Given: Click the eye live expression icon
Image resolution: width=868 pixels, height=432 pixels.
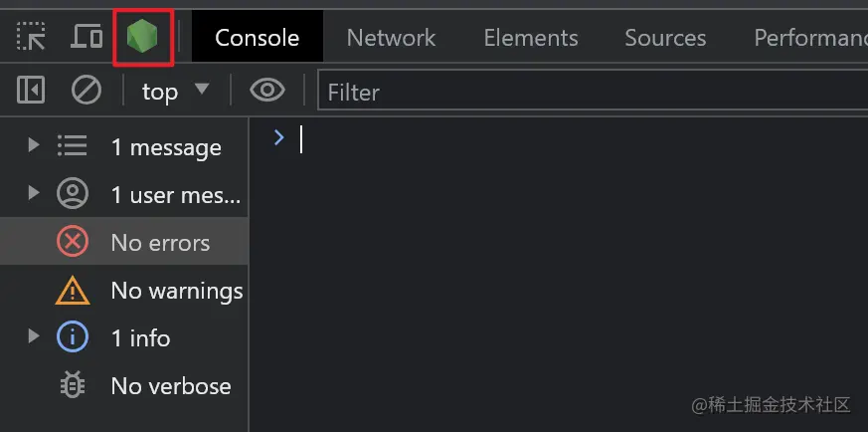Looking at the screenshot, I should [266, 92].
